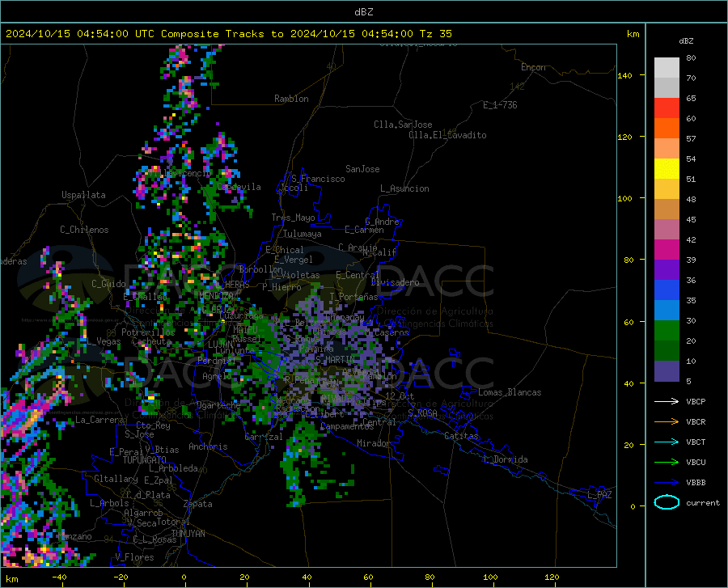Viewport: 728px width, 588px height.
Task: Choose the slate purple 5-10 dBZ swatch
Action: coord(667,371)
